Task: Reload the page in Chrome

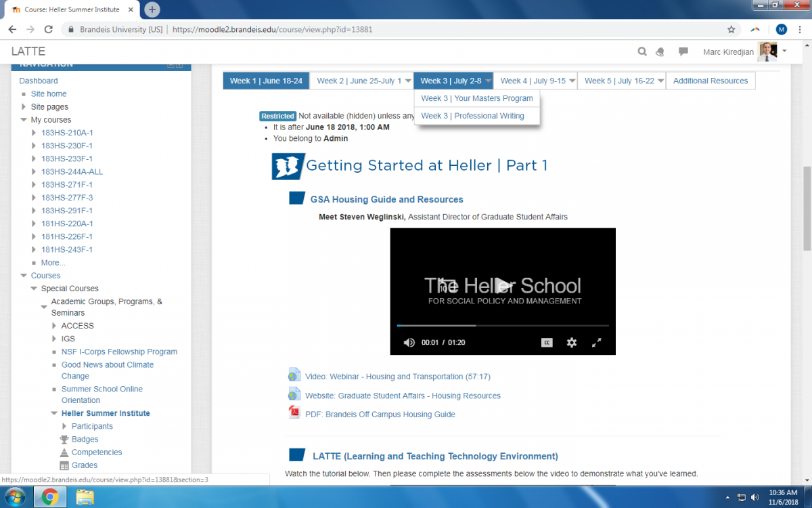Action: [49, 30]
